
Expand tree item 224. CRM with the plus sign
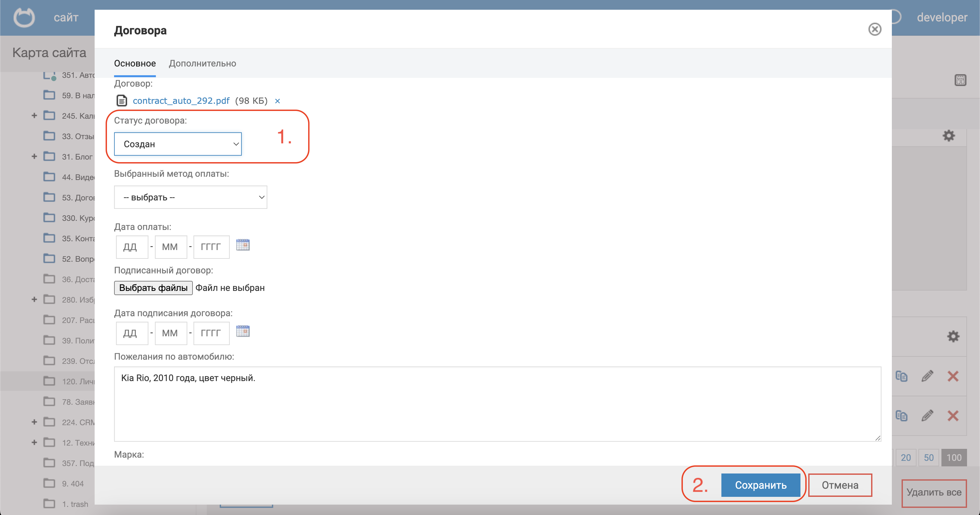34,422
